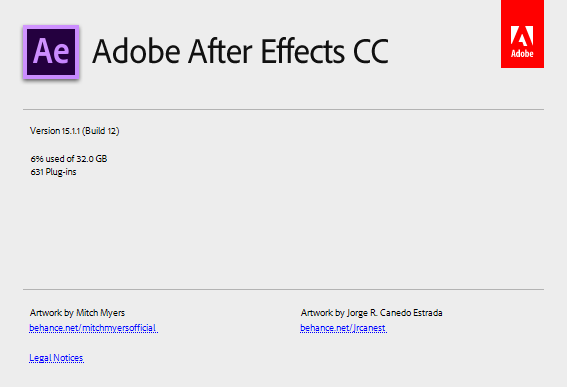Click the 631 Plug-ins text
Viewport: 567px width, 387px height.
tap(54, 172)
